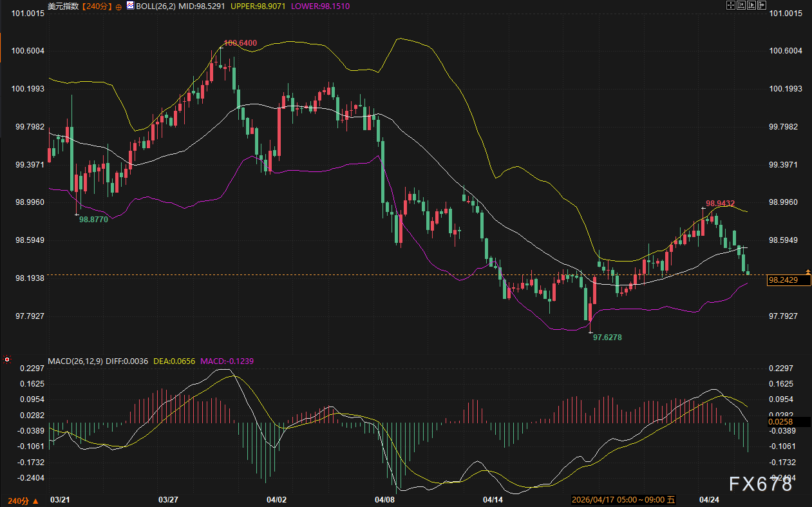The image size is (812, 507).
Task: Click the red sun marker icon above MACD
Action: pos(6,359)
